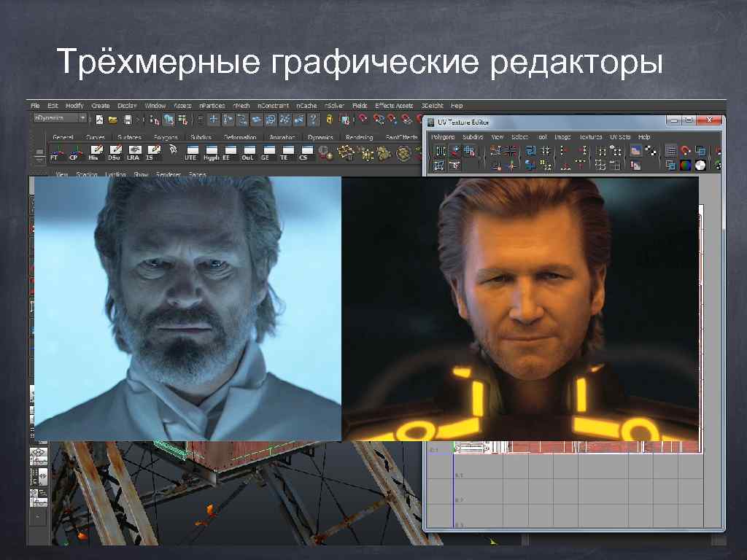
Task: Open the Fields menu
Action: [360, 106]
